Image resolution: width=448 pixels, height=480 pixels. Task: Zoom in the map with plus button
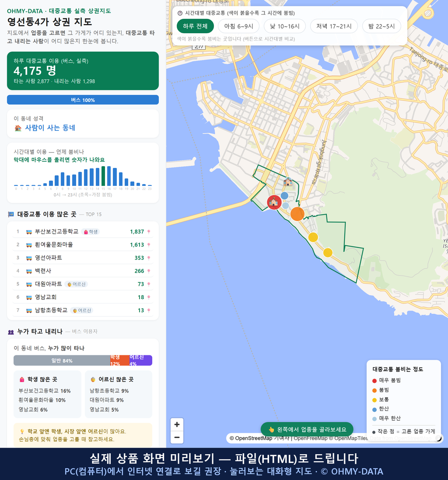coord(177,424)
